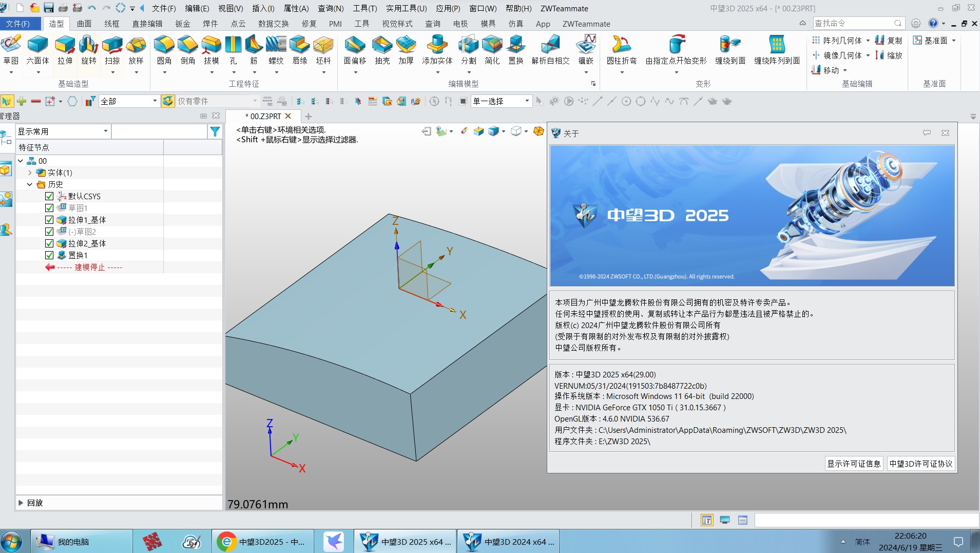Apply the 圆角 fillet tool
Screen dimensions: 980x553
point(164,50)
